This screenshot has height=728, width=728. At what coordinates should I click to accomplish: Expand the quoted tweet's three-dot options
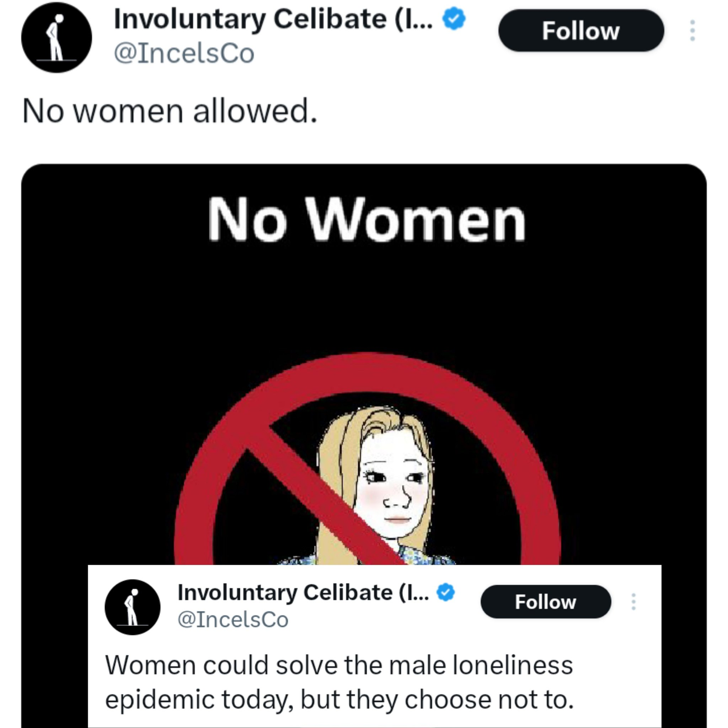(634, 602)
